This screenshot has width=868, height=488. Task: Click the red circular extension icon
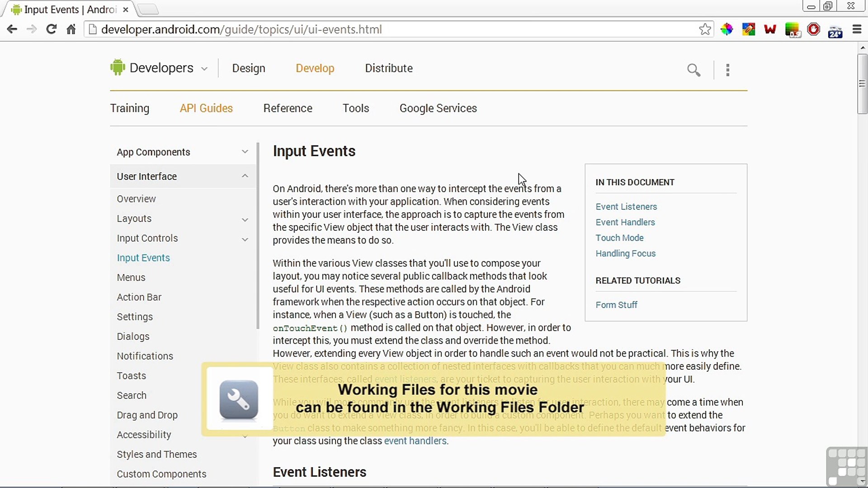[813, 29]
